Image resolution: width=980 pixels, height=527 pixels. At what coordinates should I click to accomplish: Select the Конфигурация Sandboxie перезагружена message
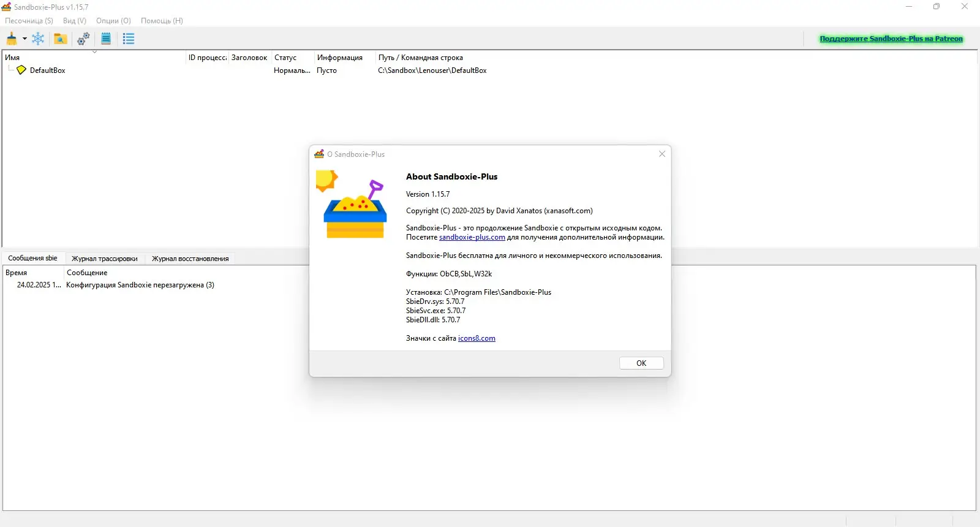[x=140, y=285]
